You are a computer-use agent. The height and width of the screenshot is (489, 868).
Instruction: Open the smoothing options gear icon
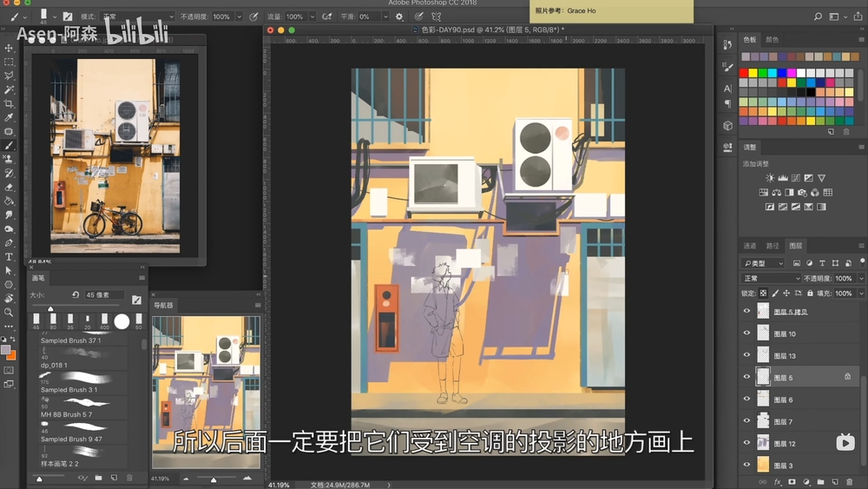point(399,17)
